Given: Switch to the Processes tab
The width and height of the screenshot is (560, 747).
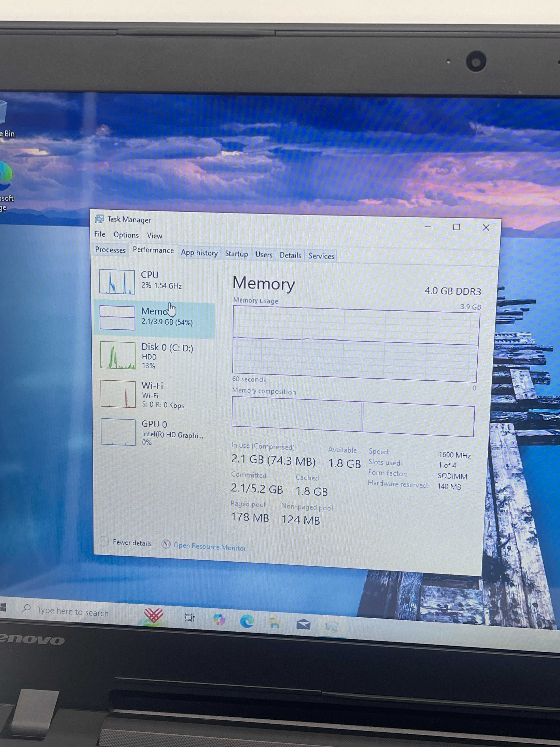Looking at the screenshot, I should 110,250.
